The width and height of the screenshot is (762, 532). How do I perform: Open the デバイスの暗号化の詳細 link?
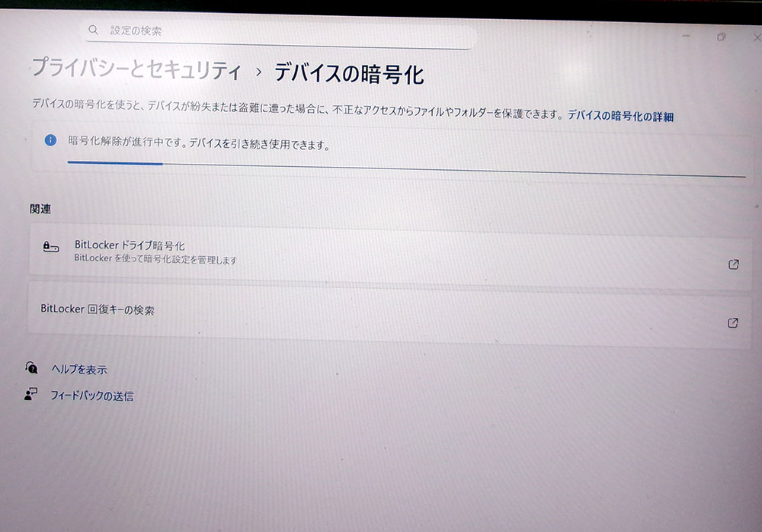620,117
